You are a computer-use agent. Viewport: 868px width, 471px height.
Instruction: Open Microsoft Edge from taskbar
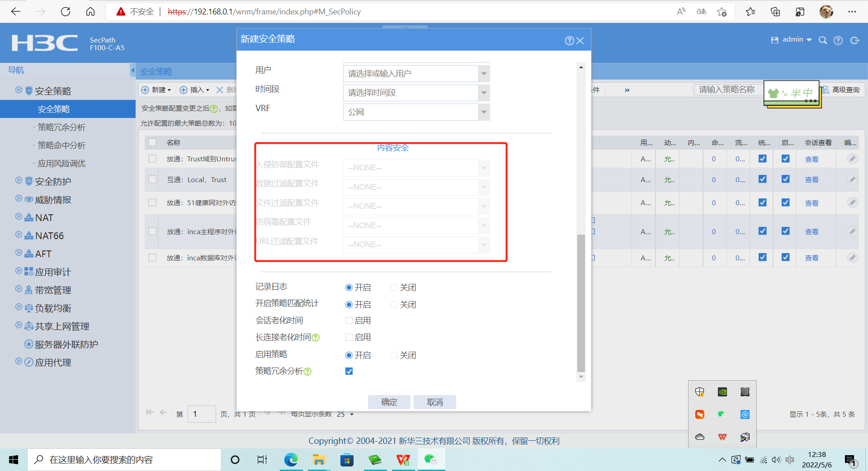291,460
